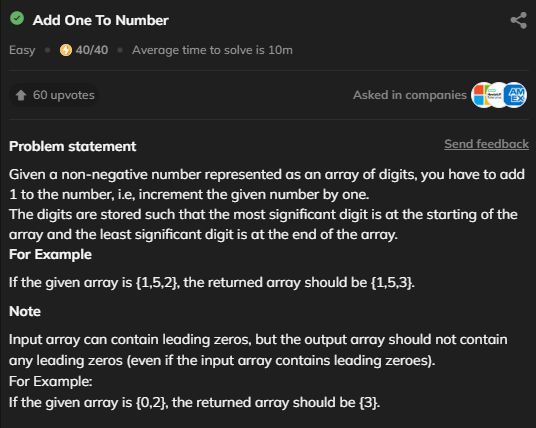Click the green solved checkmark icon
Screen dimensions: 536x428
17,18
